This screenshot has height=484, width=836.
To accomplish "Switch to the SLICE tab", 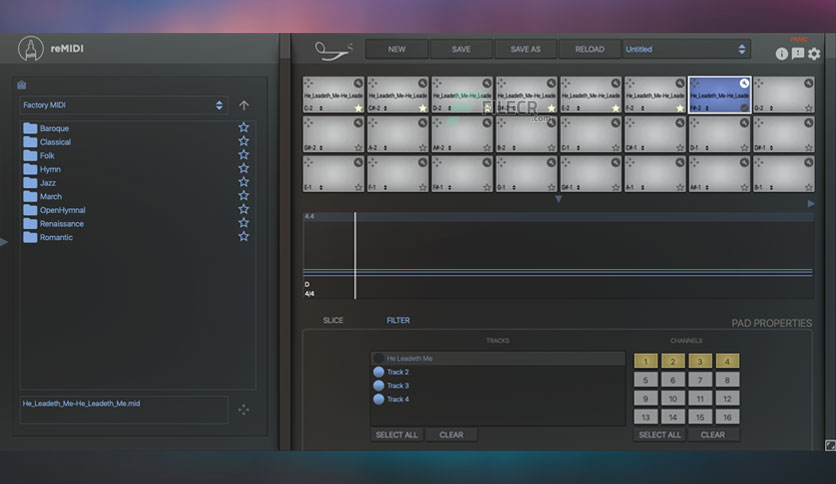I will coord(333,320).
